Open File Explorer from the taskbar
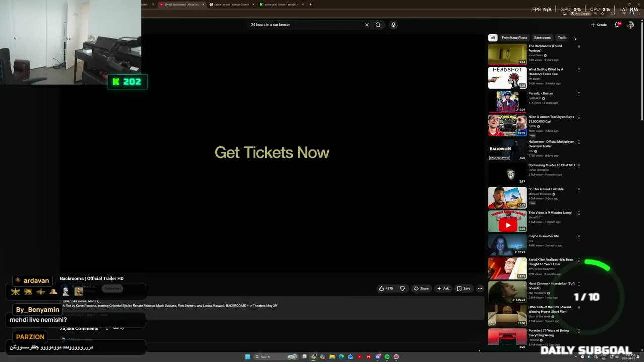644x362 pixels. pyautogui.click(x=332, y=357)
